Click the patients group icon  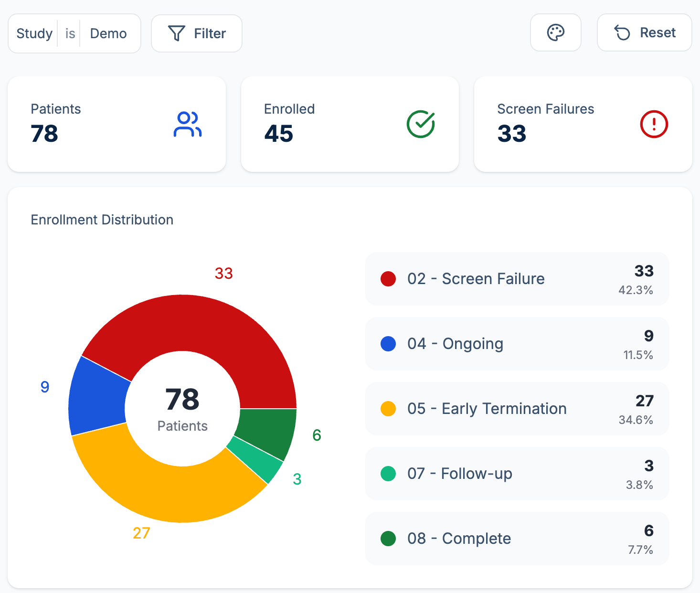tap(187, 125)
